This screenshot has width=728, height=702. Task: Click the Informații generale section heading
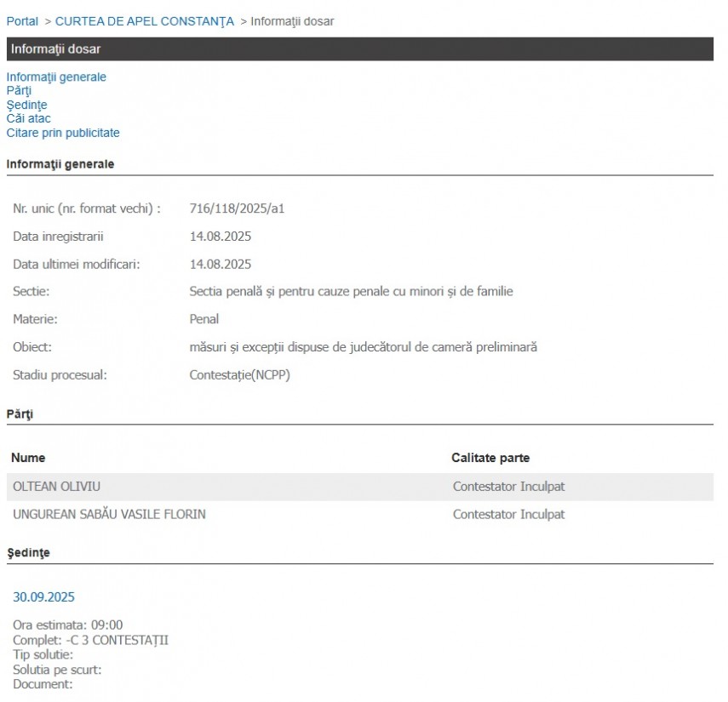pos(60,164)
